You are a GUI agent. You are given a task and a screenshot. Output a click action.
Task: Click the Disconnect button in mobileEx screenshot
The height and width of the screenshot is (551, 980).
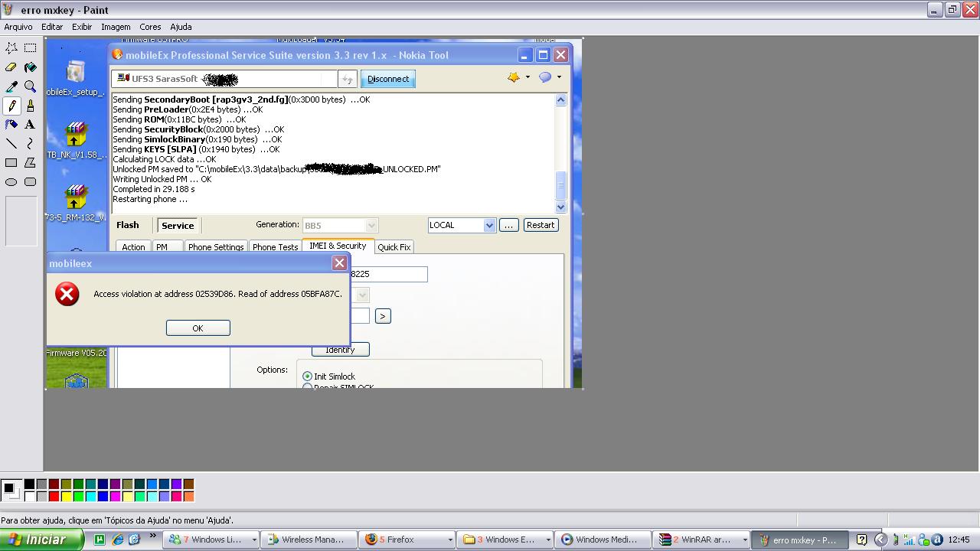pyautogui.click(x=387, y=79)
